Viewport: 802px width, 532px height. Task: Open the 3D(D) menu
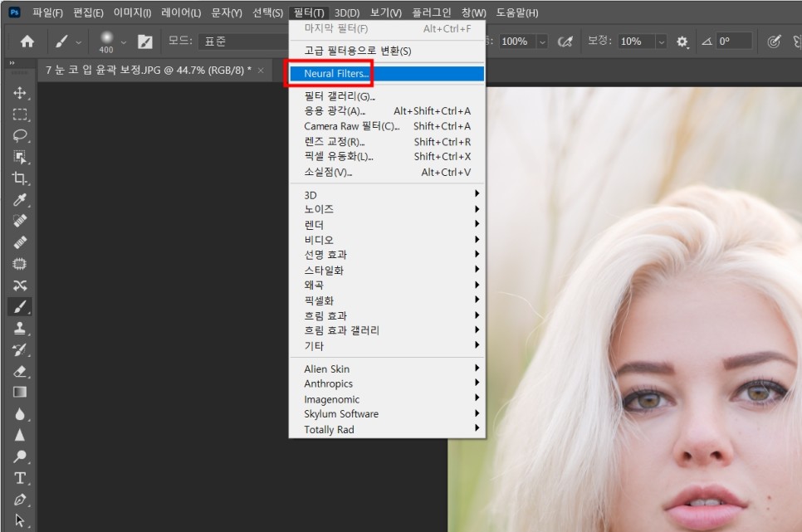click(x=347, y=12)
